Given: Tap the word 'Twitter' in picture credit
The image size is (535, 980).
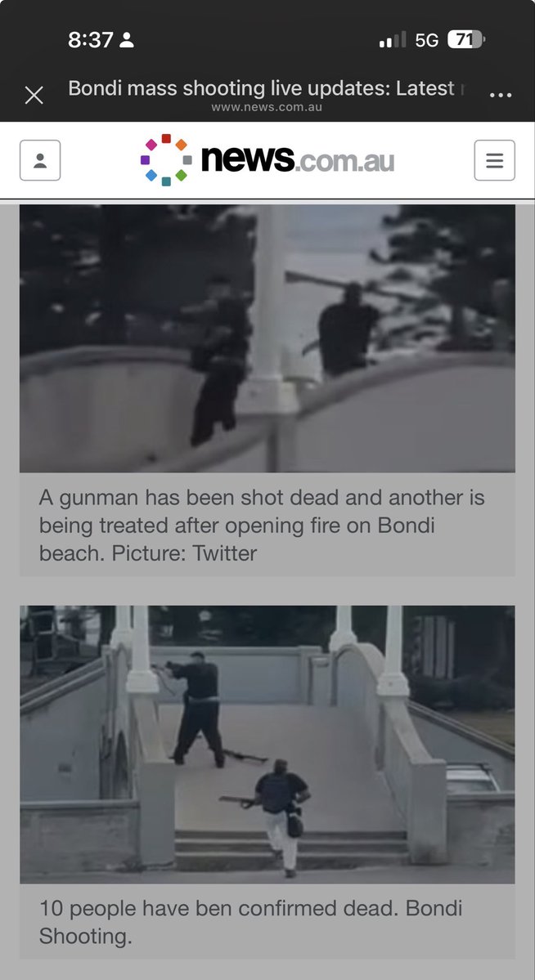Looking at the screenshot, I should pyautogui.click(x=225, y=553).
